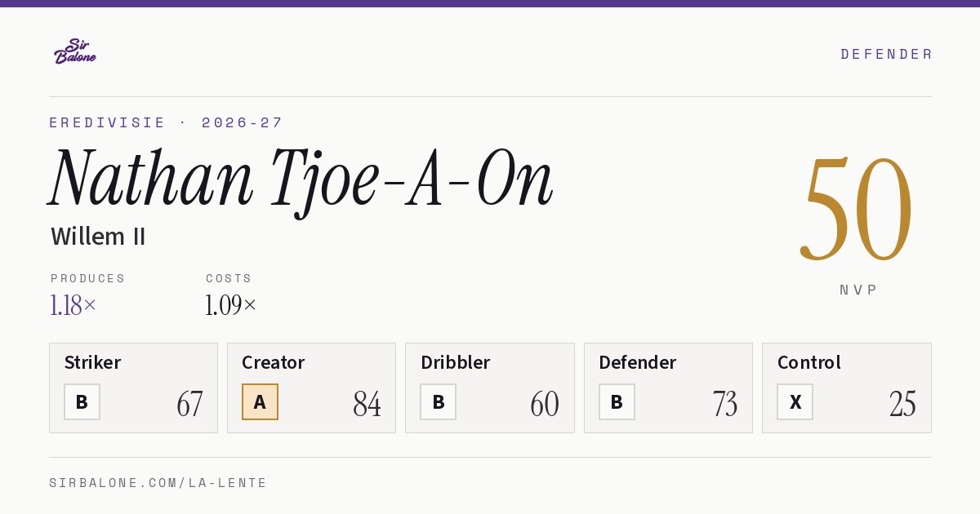Click the A grade badge in Creator card

[260, 401]
